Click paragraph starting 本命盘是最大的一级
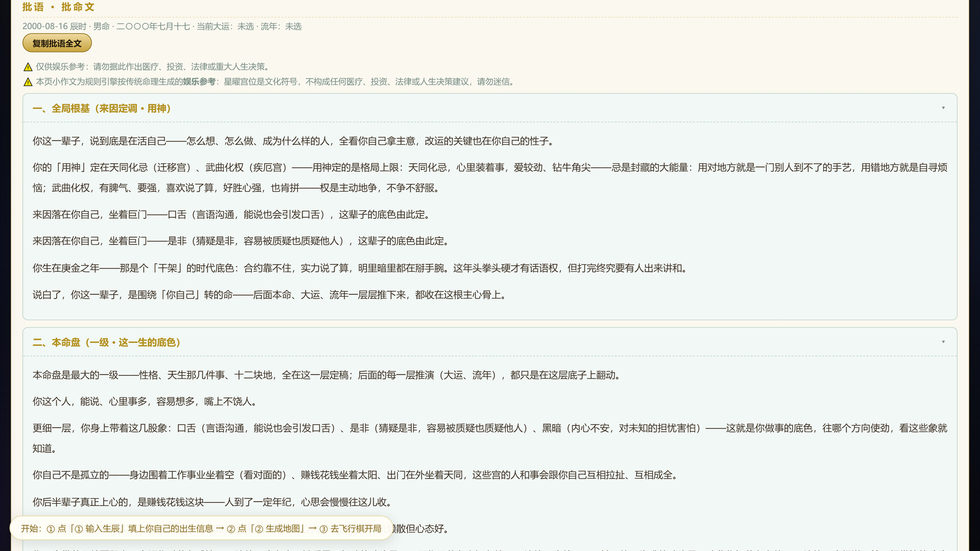The height and width of the screenshot is (551, 980). [x=328, y=375]
